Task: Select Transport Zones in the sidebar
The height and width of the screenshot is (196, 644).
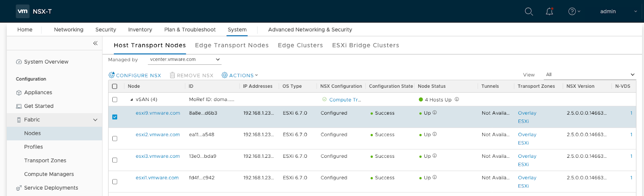Action: (45, 161)
